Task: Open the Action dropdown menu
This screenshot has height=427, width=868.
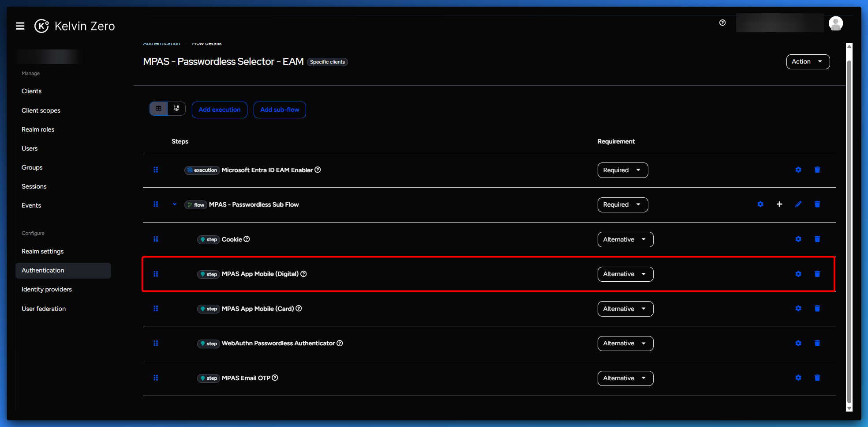Action: (x=808, y=62)
